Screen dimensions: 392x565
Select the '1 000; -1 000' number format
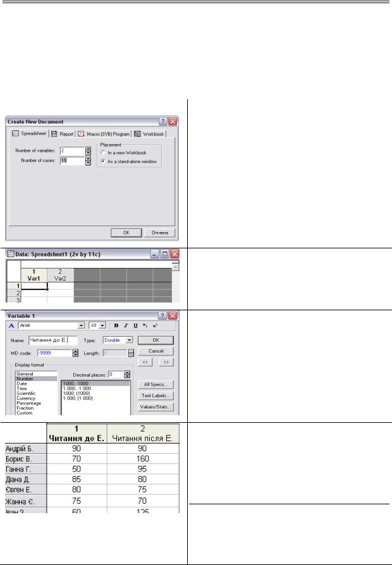pyautogui.click(x=95, y=389)
